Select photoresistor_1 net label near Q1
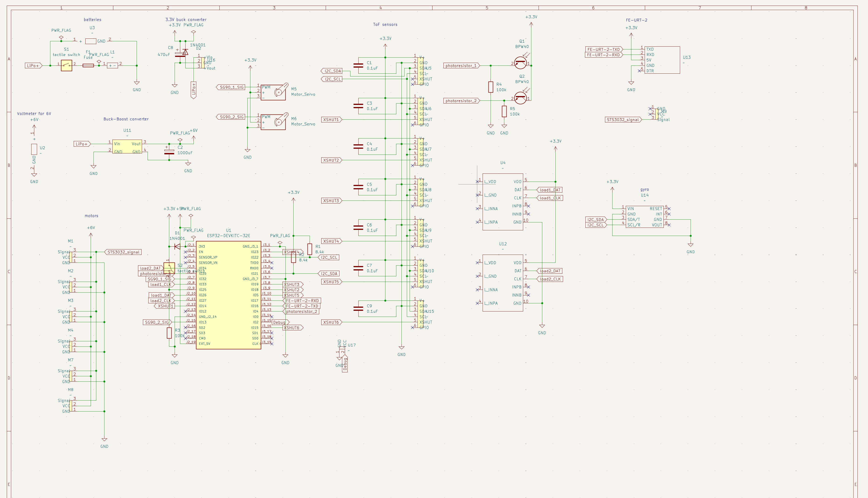The width and height of the screenshot is (868, 498). [462, 66]
